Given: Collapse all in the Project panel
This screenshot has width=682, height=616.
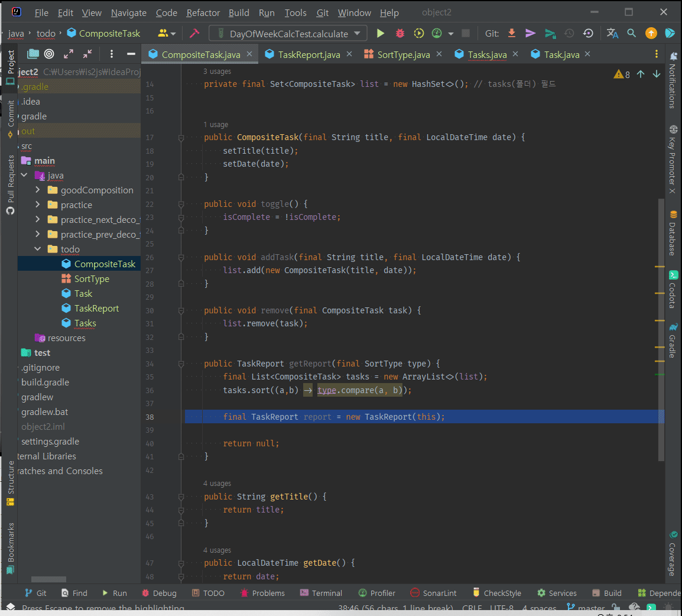Looking at the screenshot, I should [x=87, y=54].
